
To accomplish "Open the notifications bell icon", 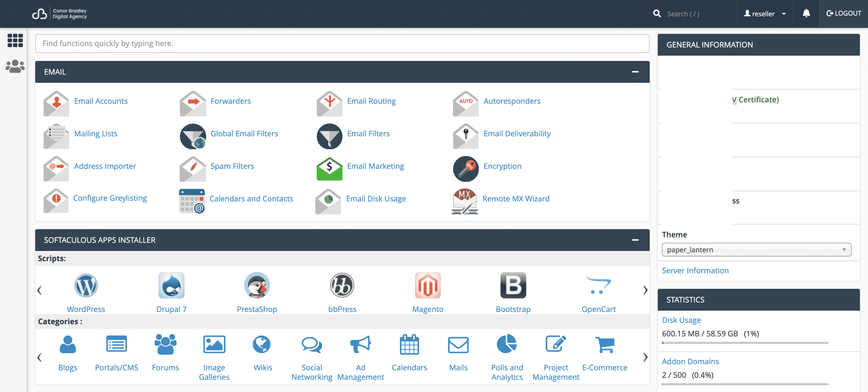I will pyautogui.click(x=806, y=14).
